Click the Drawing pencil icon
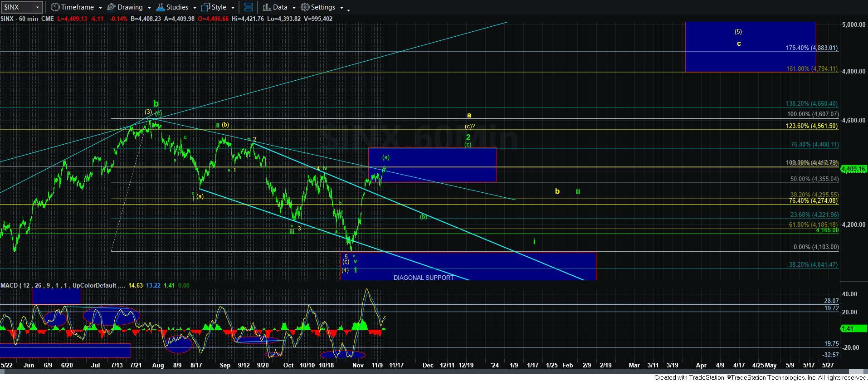868x381 pixels. pos(111,7)
